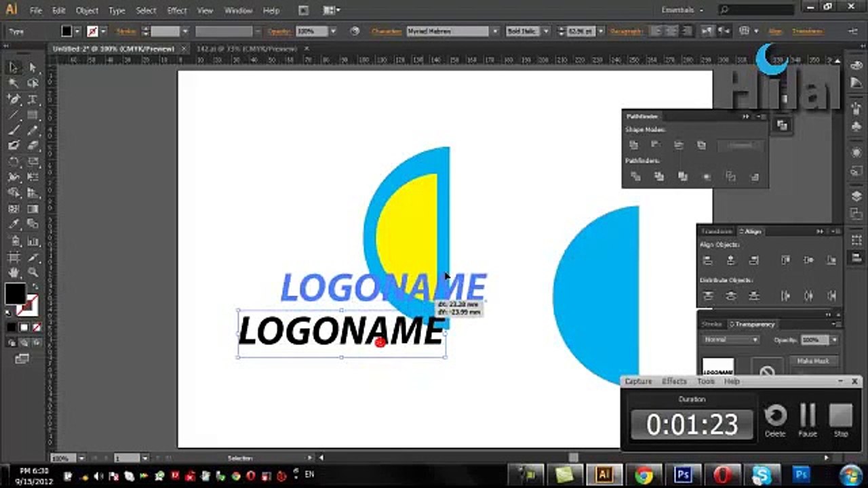Click Horizontal Align Left in Align panel
This screenshot has height=488, width=868.
[x=708, y=260]
